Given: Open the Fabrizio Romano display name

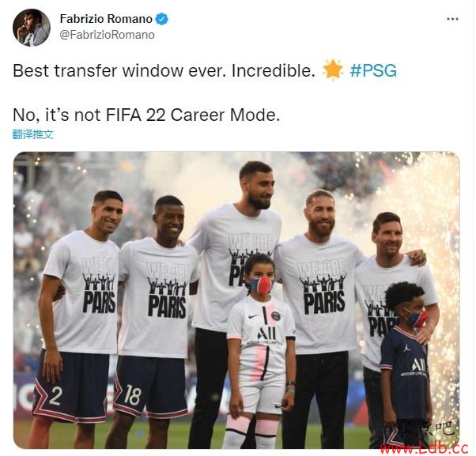Looking at the screenshot, I should click(x=106, y=19).
